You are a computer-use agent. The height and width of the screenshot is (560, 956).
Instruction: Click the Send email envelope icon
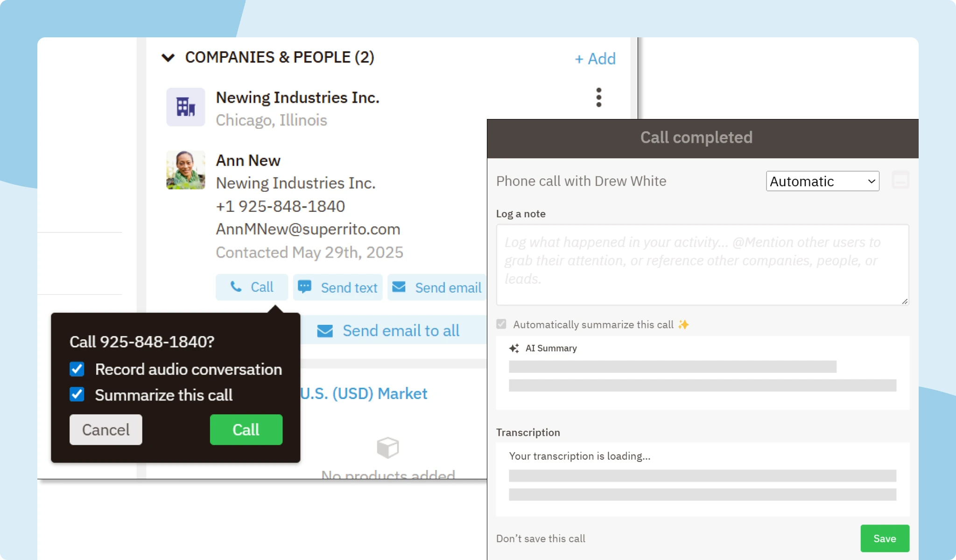(x=399, y=287)
